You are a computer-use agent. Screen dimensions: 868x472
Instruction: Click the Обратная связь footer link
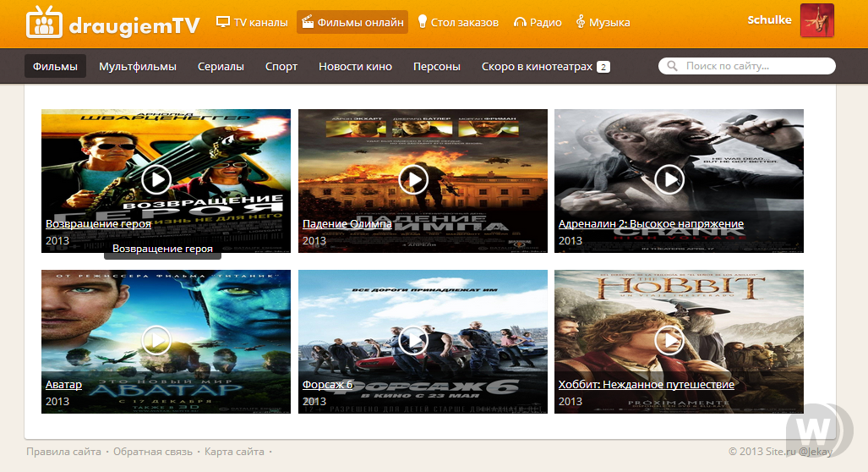click(155, 453)
